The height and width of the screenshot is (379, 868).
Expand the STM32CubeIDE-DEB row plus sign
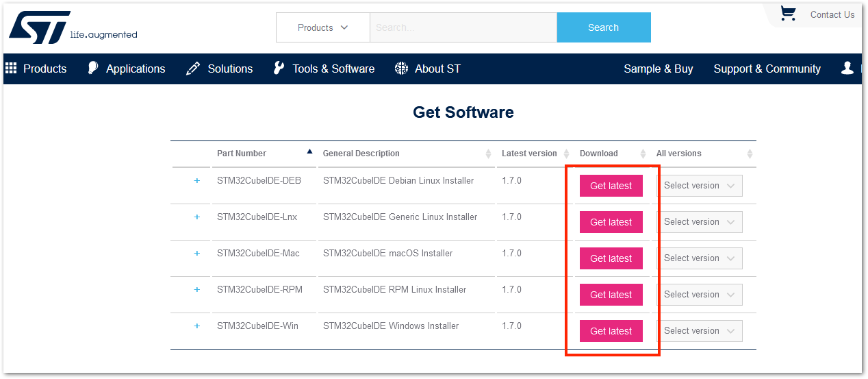(x=197, y=181)
